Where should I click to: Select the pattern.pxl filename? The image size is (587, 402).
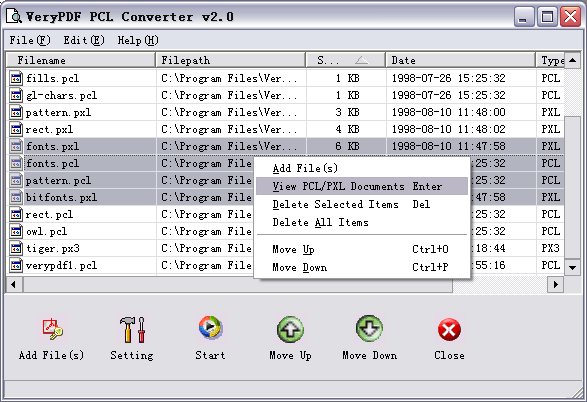click(x=58, y=112)
